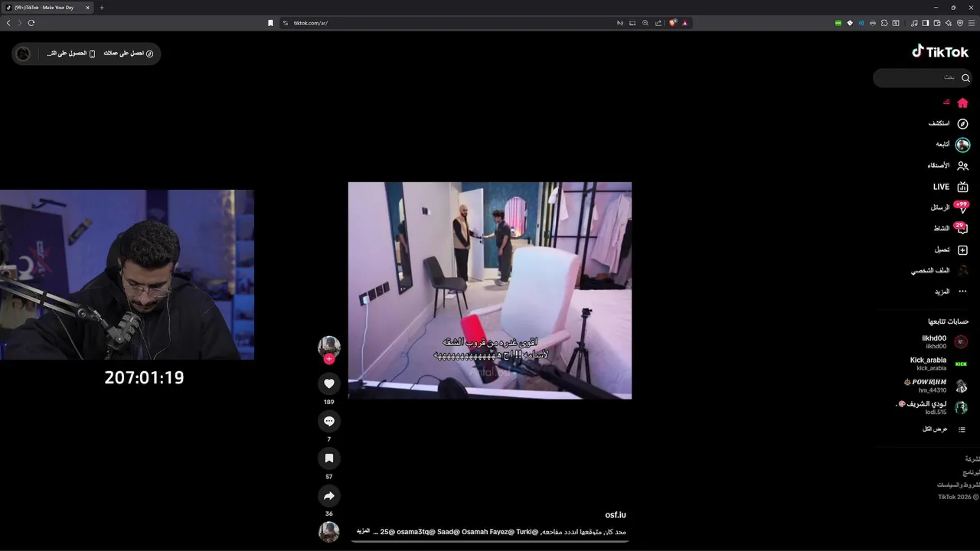Go forward with the browser forward arrow
The image size is (980, 551).
20,23
